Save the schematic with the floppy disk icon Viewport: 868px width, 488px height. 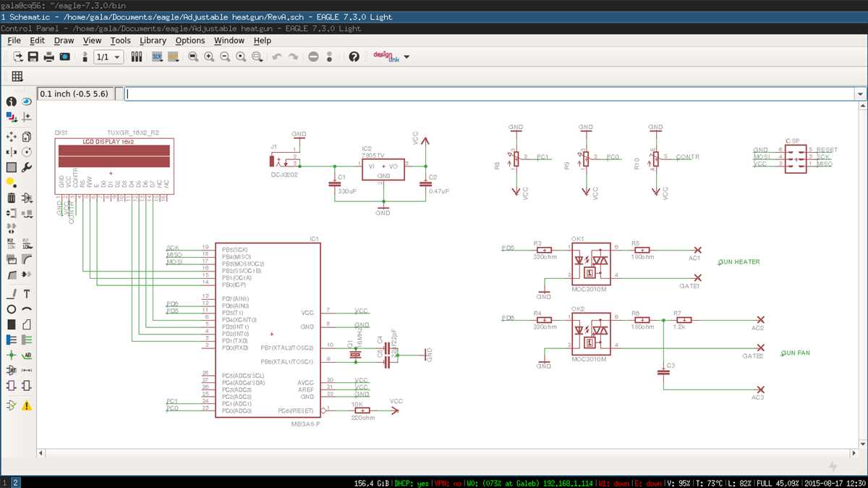33,56
